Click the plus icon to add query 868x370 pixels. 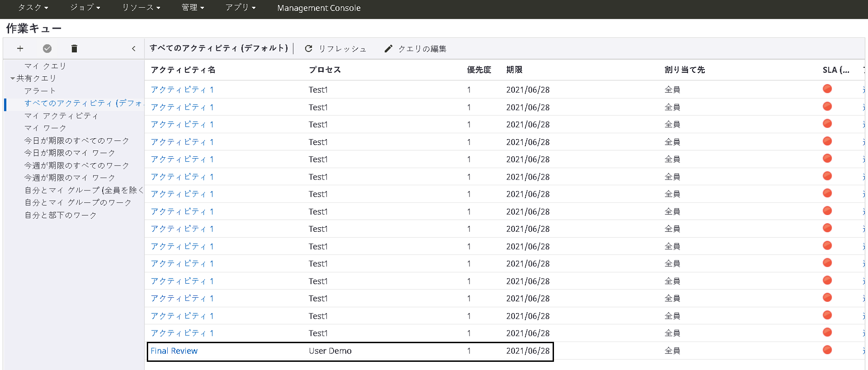[20, 49]
